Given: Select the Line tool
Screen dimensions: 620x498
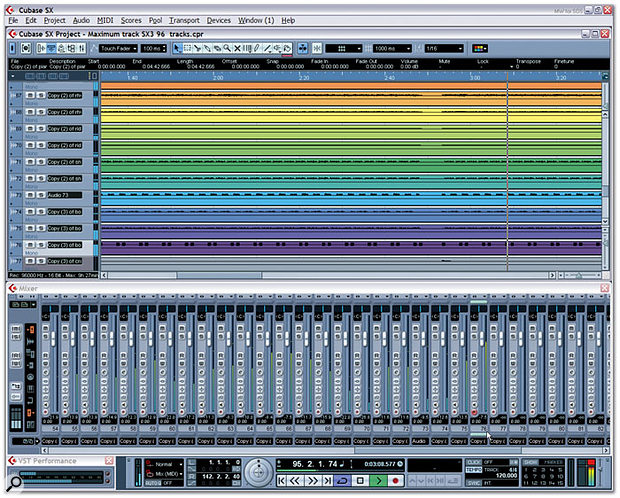Looking at the screenshot, I should click(x=268, y=48).
